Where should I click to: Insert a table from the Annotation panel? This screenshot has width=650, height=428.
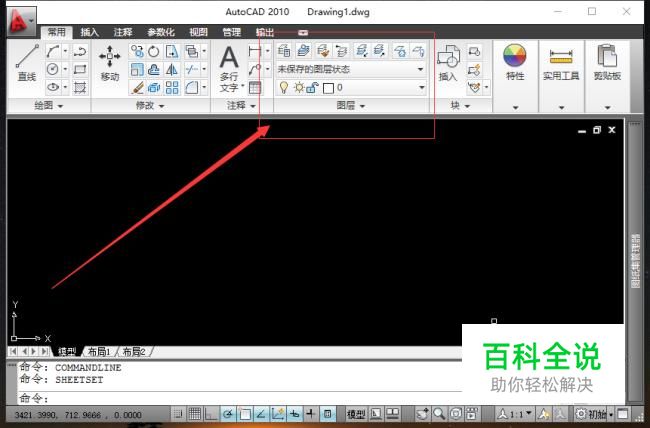pos(255,87)
